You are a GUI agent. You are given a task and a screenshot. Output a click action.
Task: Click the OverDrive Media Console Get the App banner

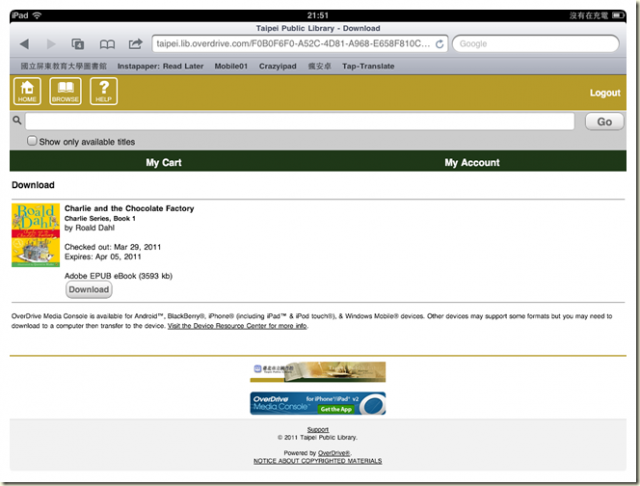pyautogui.click(x=318, y=403)
